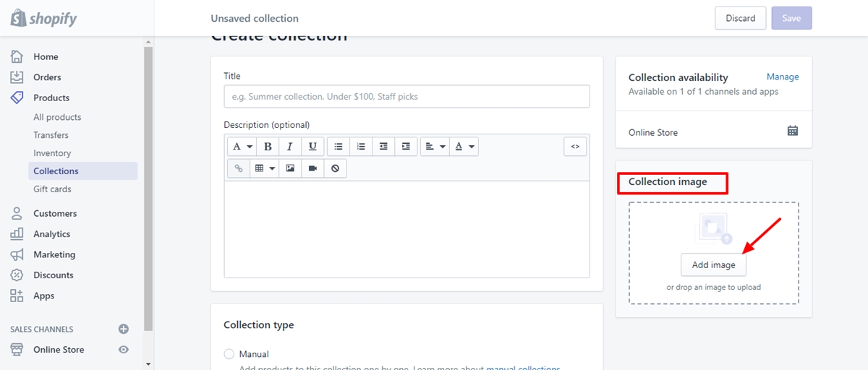Screen dimensions: 868x370
Task: Focus the collection Title field
Action: (407, 96)
